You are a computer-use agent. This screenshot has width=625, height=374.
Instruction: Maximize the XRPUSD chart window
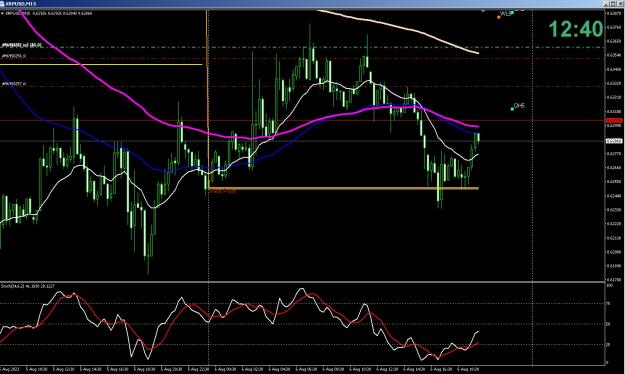click(x=613, y=4)
